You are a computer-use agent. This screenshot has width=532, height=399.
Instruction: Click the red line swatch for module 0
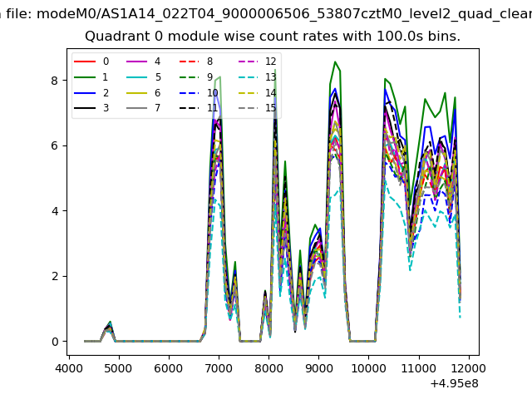tap(86, 62)
